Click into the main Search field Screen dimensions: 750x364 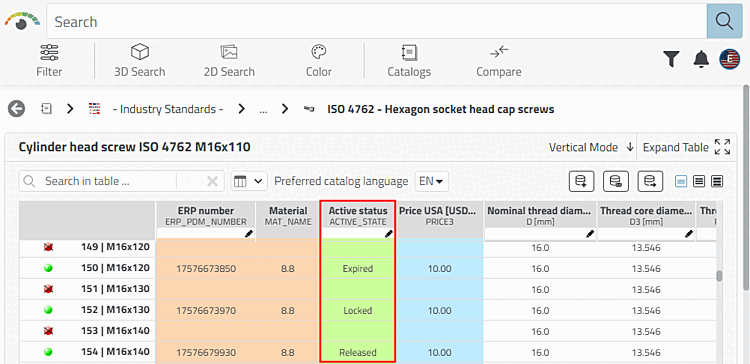[x=376, y=22]
